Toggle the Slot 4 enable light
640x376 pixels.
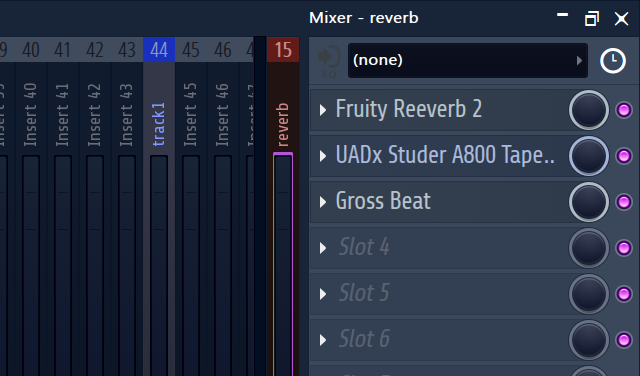point(624,248)
